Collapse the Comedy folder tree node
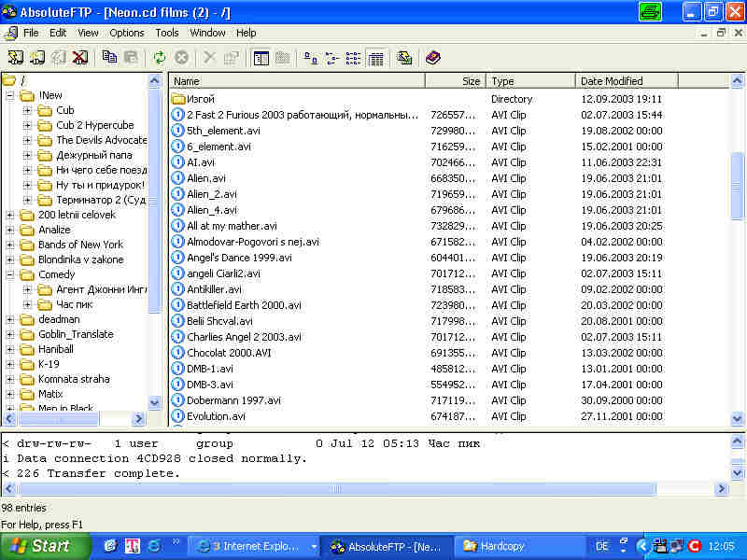This screenshot has height=560, width=747. tap(10, 274)
